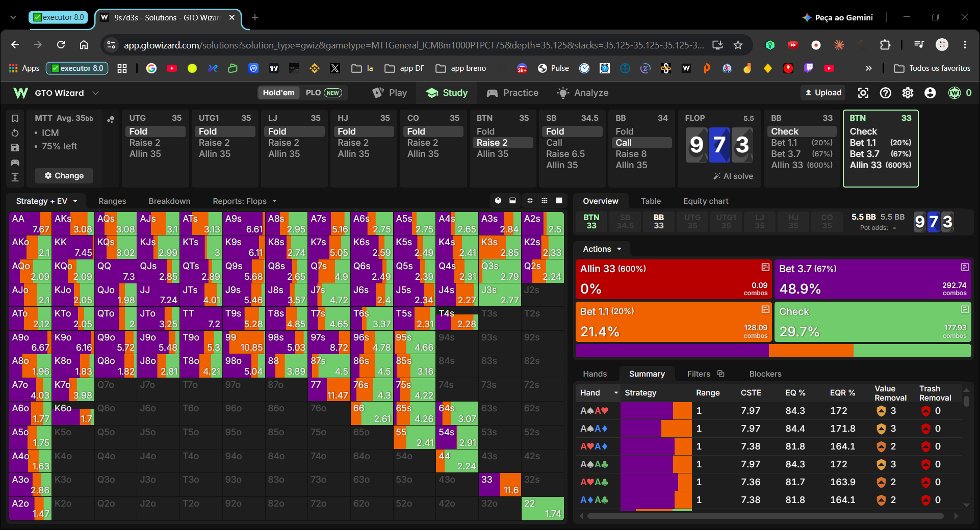The height and width of the screenshot is (530, 980).
Task: Click the copy icon next to Filters
Action: [720, 374]
